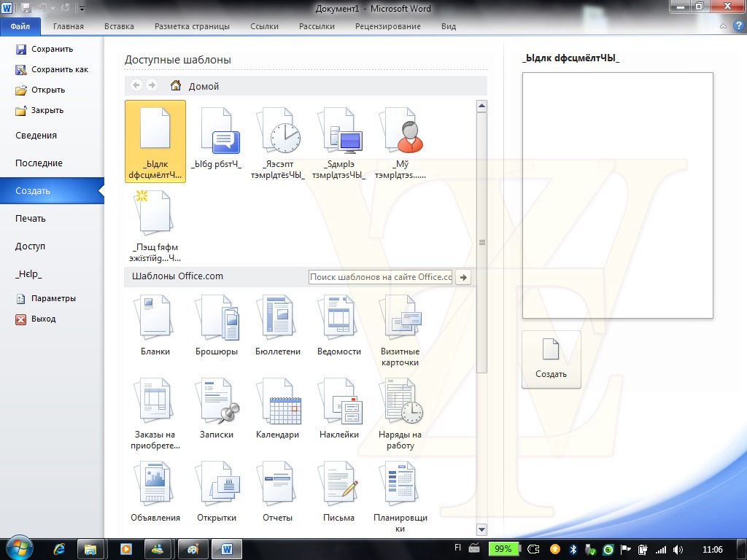Screen dimensions: 747x560
Task: Open the Наклейки template folder
Action: [338, 409]
